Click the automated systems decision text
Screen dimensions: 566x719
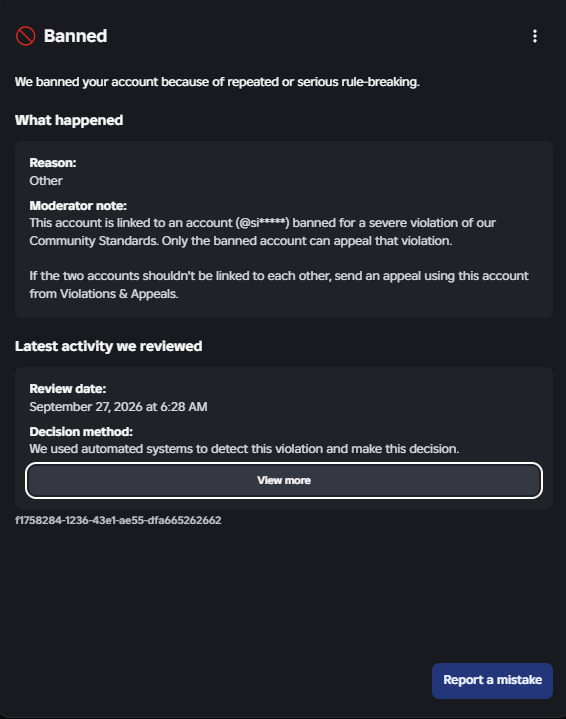click(244, 449)
